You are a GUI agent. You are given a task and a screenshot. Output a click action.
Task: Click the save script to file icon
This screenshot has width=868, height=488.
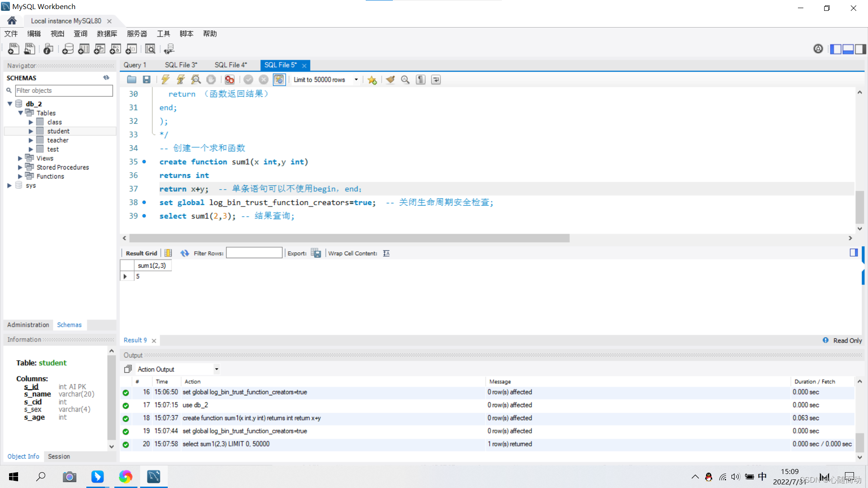tap(146, 80)
